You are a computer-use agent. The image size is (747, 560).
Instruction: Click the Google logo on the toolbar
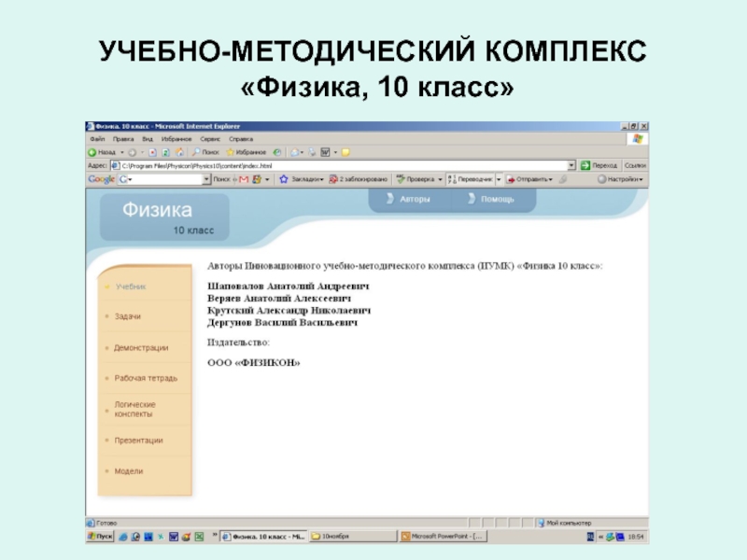pyautogui.click(x=101, y=179)
